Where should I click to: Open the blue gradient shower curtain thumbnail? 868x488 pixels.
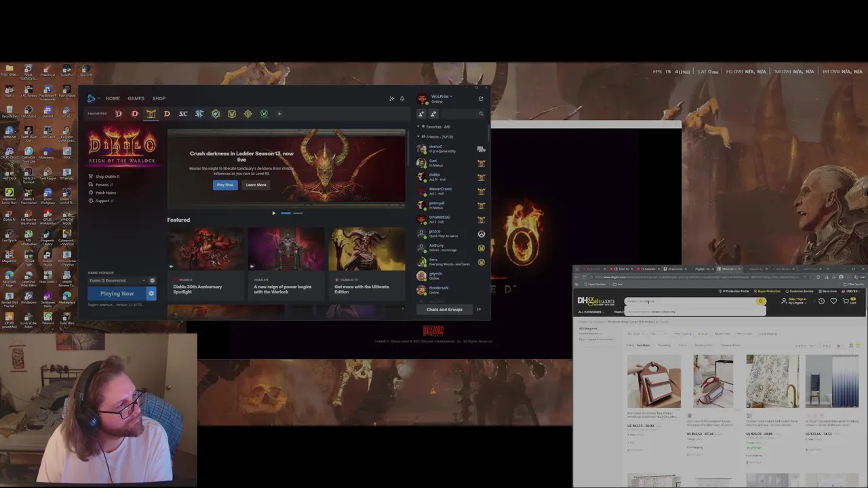point(832,382)
